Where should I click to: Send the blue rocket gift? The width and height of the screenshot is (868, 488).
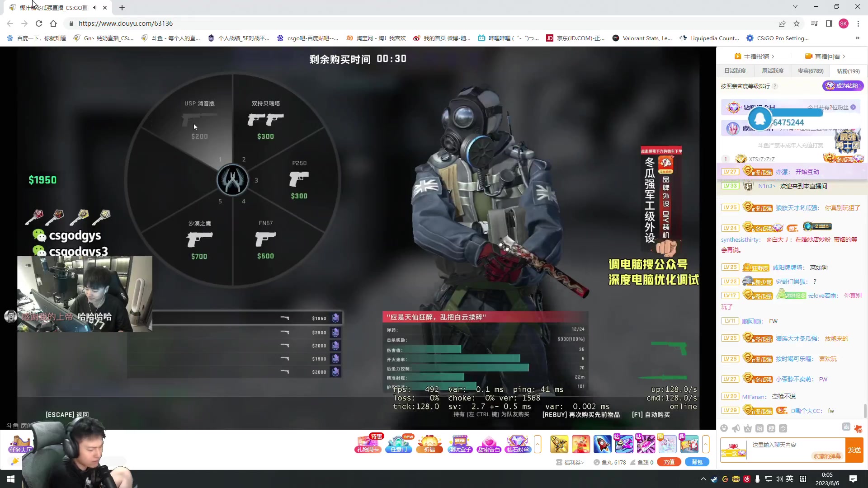(603, 444)
